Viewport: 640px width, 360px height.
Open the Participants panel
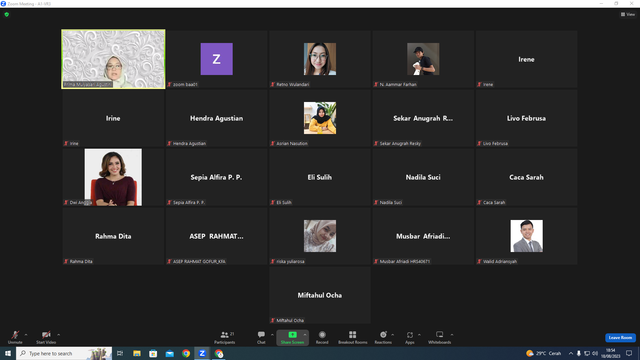[224, 337]
